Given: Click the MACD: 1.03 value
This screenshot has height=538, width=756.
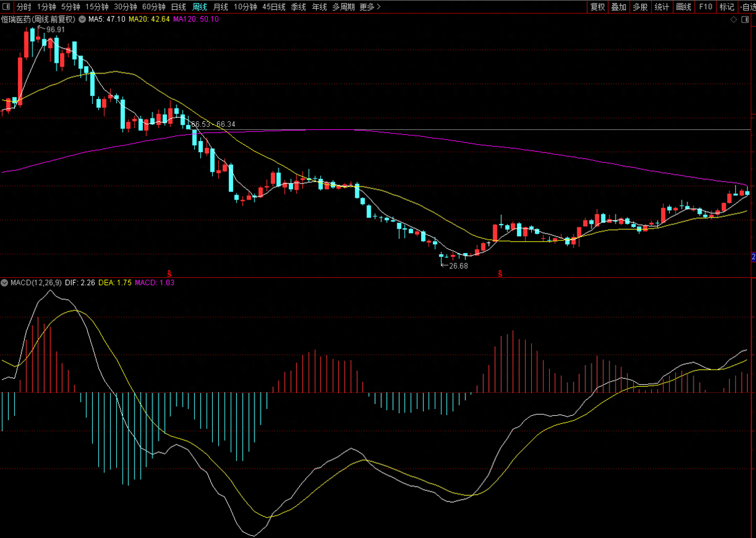Looking at the screenshot, I should (x=155, y=282).
